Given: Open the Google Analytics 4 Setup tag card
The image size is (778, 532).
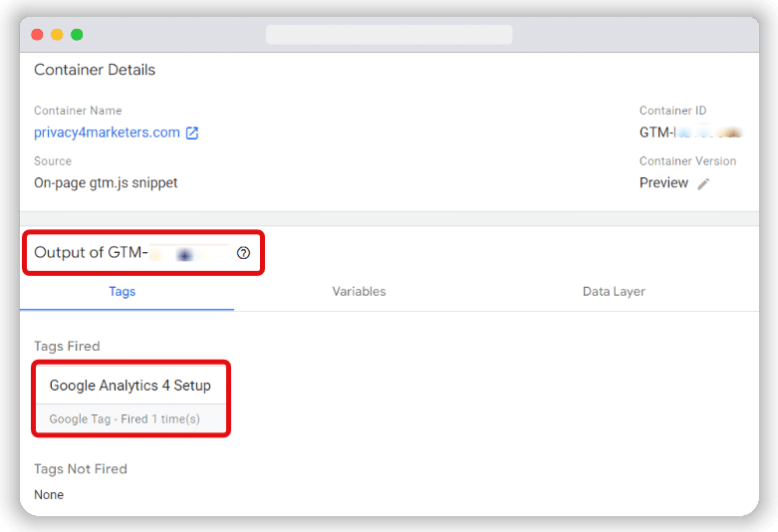Looking at the screenshot, I should (x=130, y=399).
